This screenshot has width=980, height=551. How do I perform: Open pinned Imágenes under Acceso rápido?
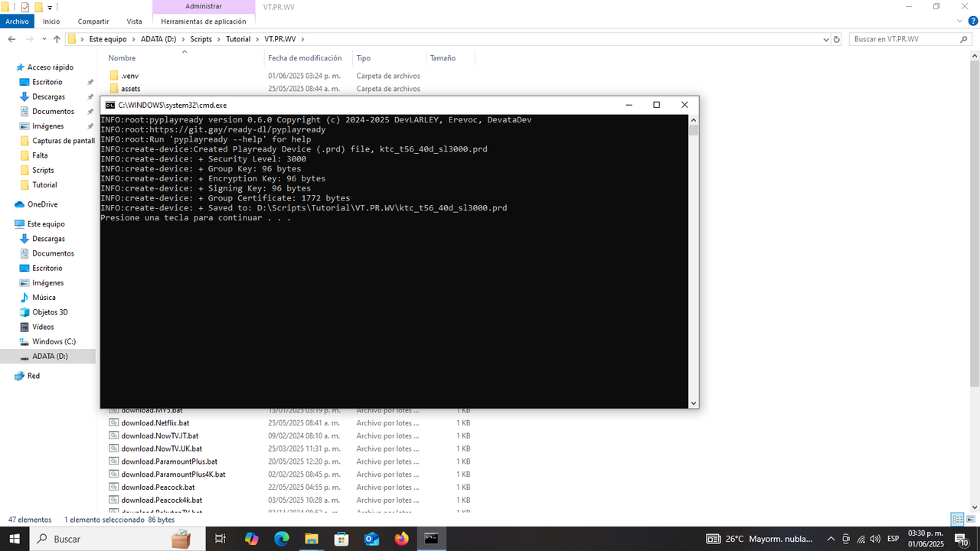coord(48,126)
